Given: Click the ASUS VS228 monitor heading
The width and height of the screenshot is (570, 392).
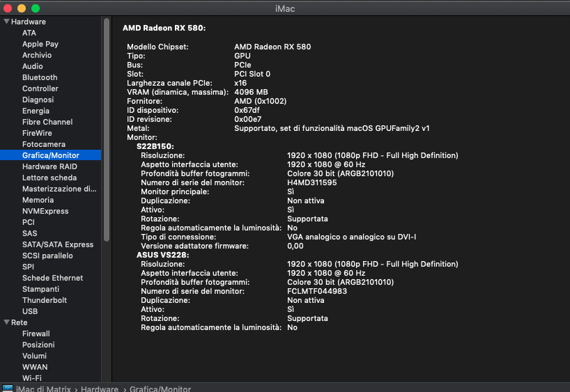Looking at the screenshot, I should click(x=163, y=255).
